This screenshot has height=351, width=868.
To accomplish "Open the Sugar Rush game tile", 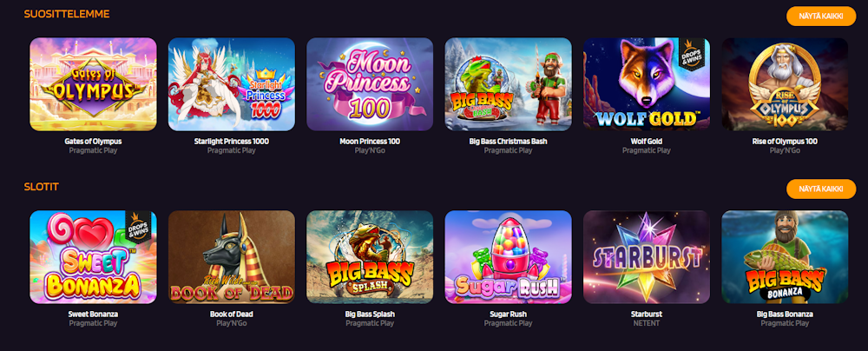I will click(508, 257).
